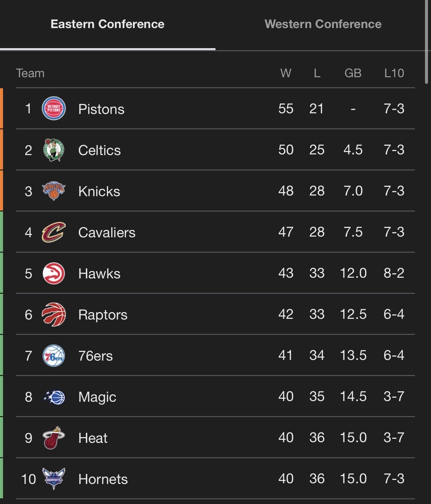Open the Pistons team name link
The height and width of the screenshot is (504, 431).
click(x=101, y=109)
